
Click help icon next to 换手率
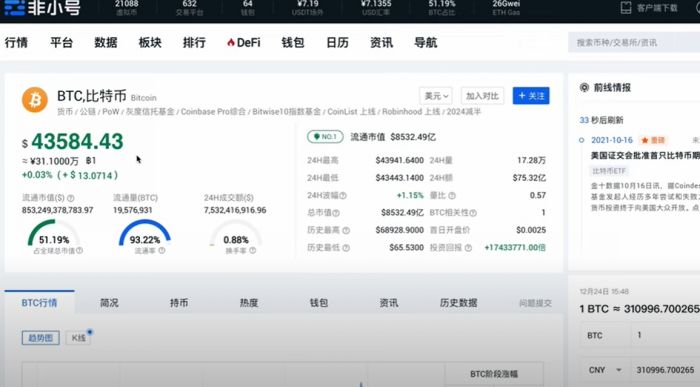(x=253, y=250)
